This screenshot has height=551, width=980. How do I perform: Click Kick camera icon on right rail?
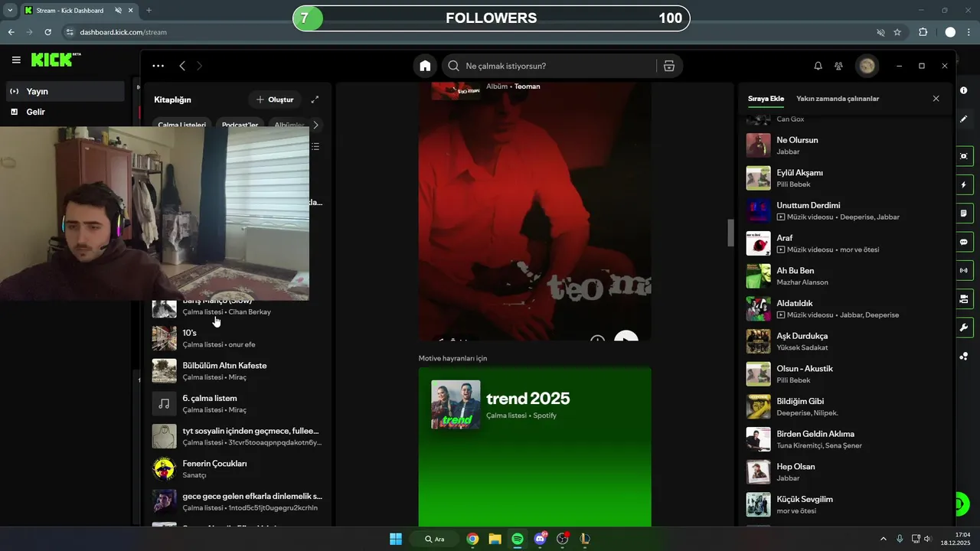963,156
